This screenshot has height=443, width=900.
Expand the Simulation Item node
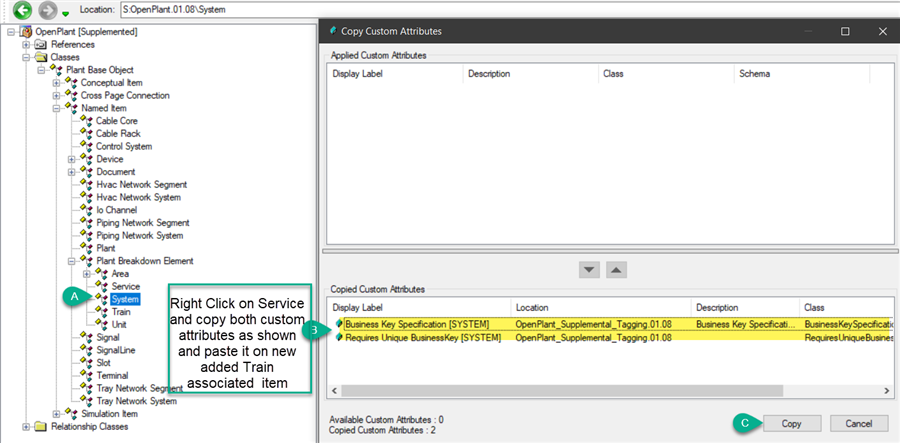click(56, 413)
